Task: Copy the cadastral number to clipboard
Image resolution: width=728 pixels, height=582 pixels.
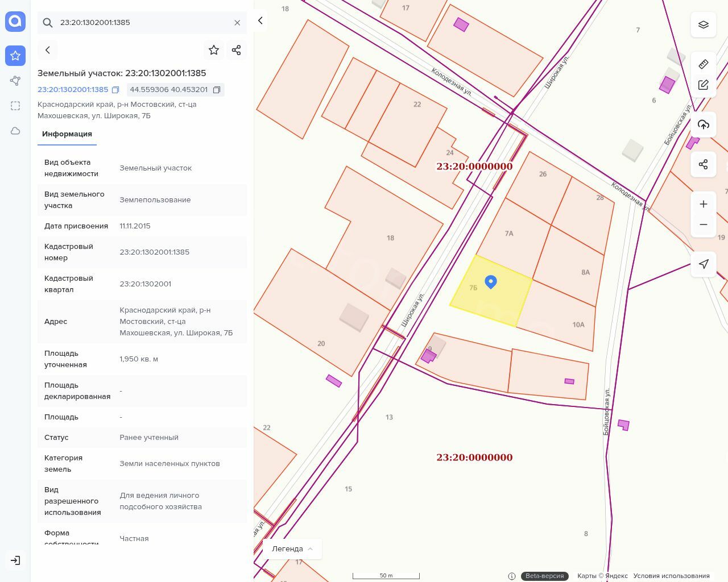Action: (x=115, y=90)
